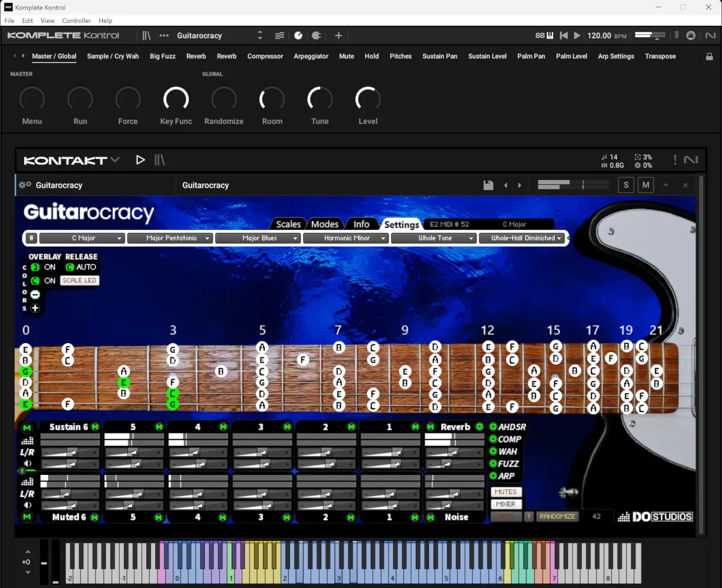Screen dimensions: 722x588
Task: Click the plus colors icon in overlay panel
Action: tap(35, 308)
